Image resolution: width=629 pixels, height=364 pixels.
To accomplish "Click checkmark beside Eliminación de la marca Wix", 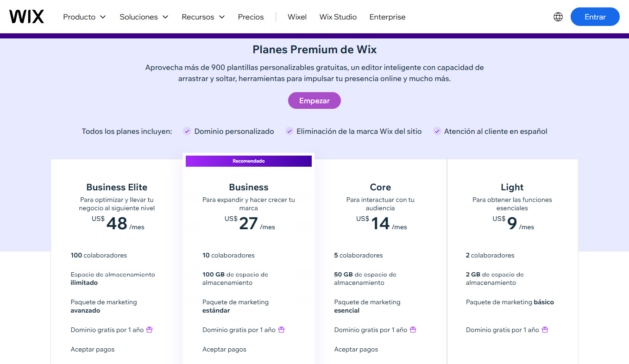I will [289, 131].
